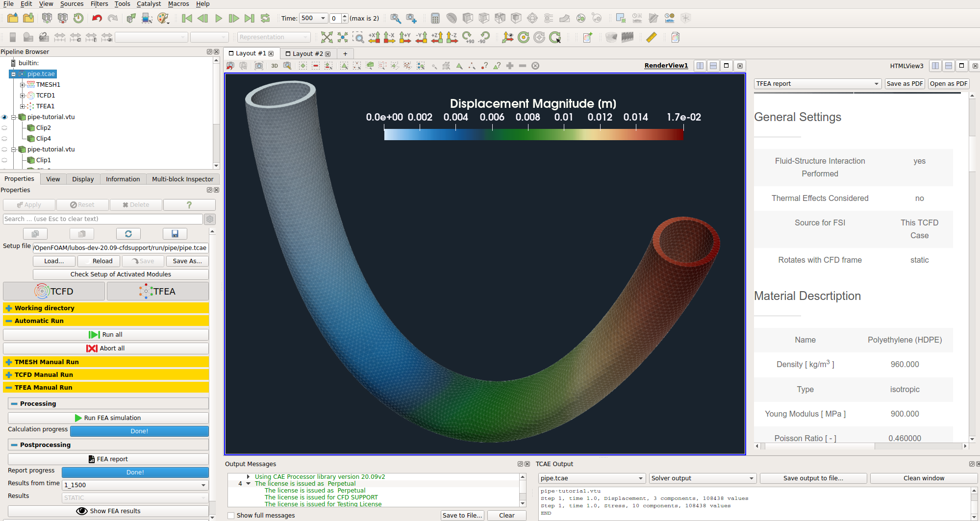
Task: Open the Filters menu
Action: [x=99, y=4]
